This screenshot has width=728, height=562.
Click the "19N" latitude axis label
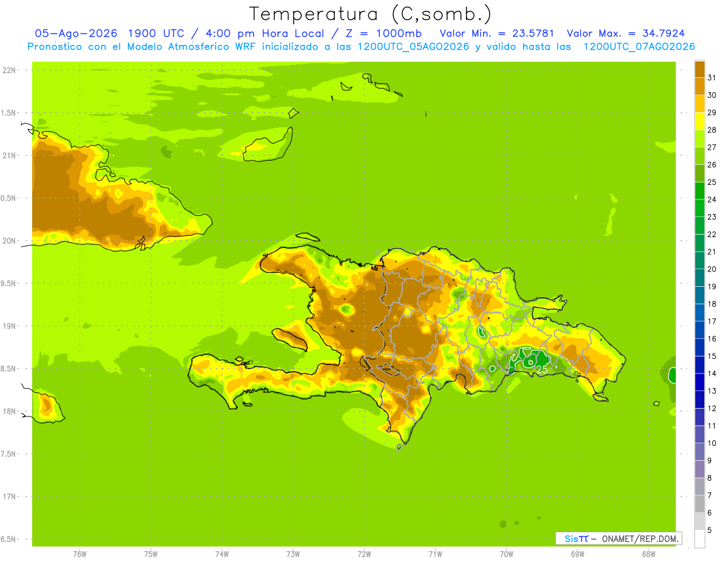pyautogui.click(x=10, y=326)
